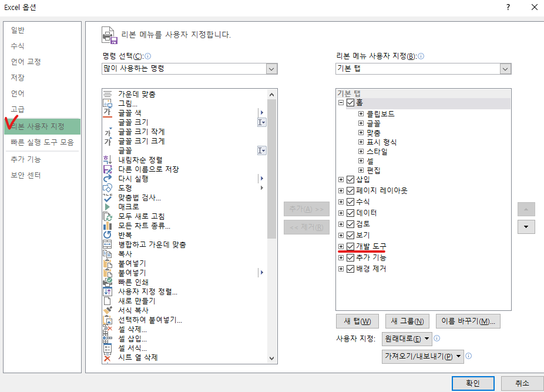544x392 pixels.
Task: Click the 셀 서식 icon
Action: (108, 347)
